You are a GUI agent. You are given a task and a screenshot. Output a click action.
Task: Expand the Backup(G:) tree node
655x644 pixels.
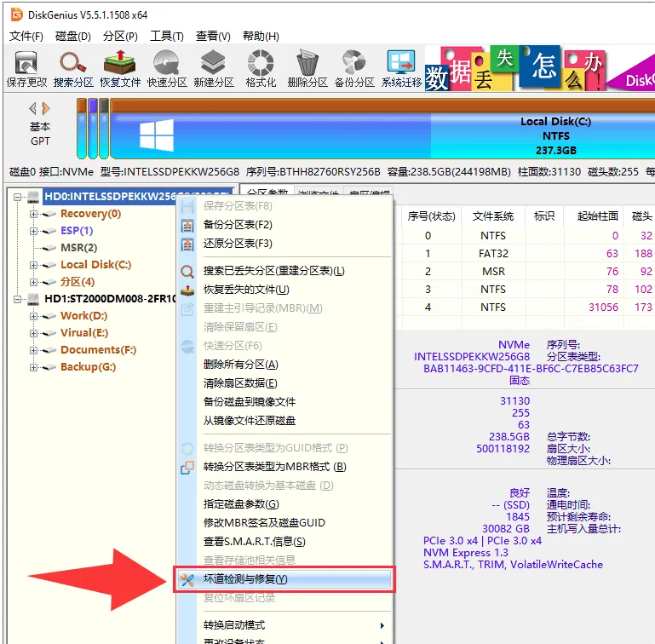33,367
